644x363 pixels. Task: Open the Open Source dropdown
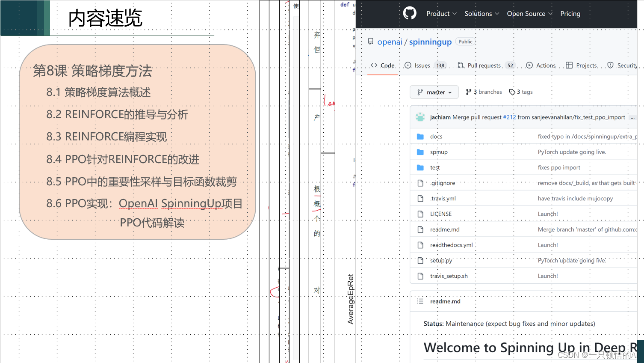[x=529, y=14]
